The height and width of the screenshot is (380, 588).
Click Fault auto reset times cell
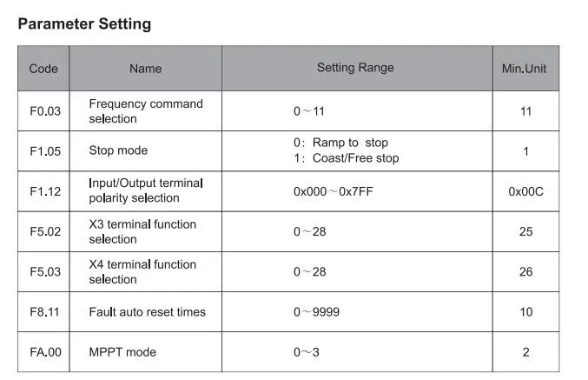146,312
